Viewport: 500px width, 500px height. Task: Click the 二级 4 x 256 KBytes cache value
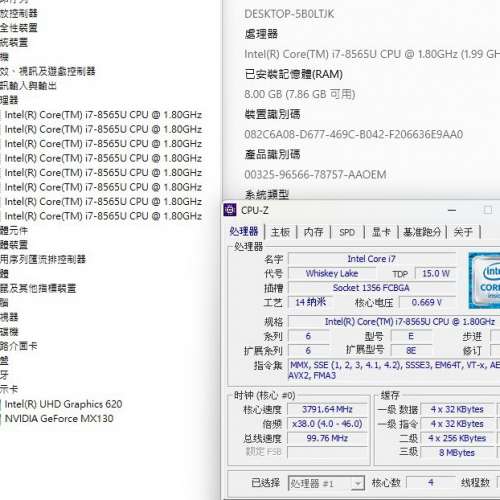(x=458, y=438)
